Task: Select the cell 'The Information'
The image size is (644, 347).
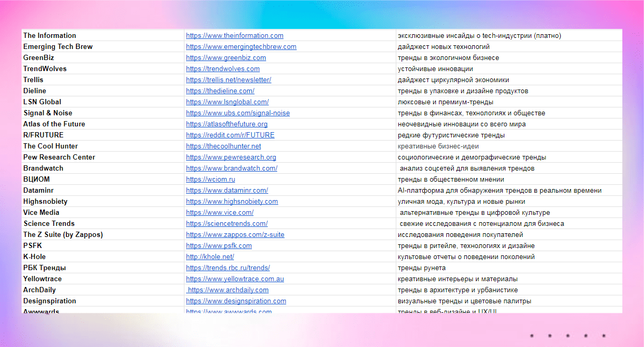Action: (x=103, y=36)
